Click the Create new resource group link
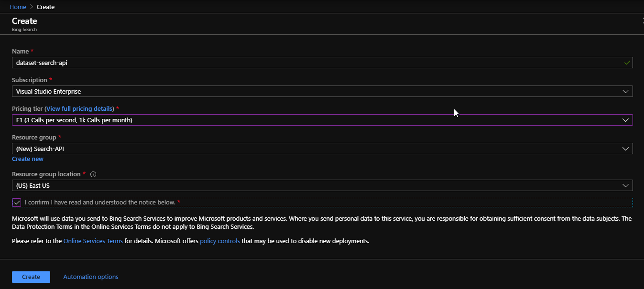644x289 pixels. point(28,159)
